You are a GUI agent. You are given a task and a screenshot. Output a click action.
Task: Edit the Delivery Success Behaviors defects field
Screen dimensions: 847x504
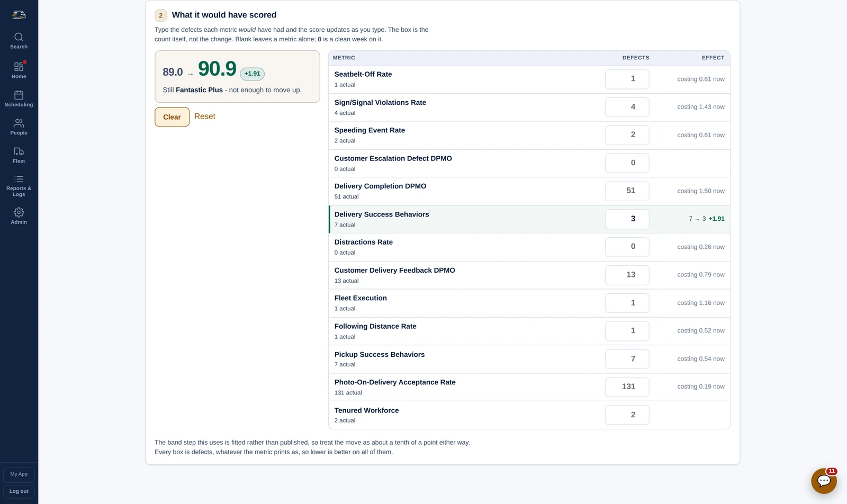(x=627, y=219)
